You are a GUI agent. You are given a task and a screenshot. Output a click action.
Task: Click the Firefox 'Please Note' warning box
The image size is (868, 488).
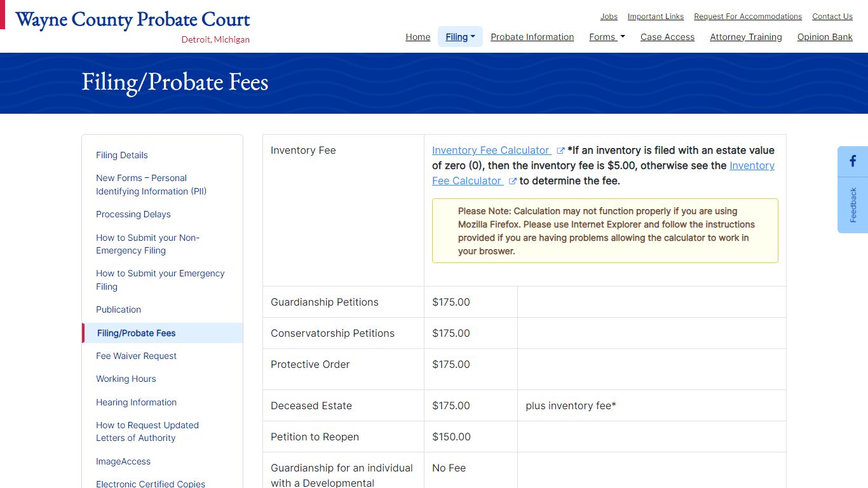click(x=605, y=231)
